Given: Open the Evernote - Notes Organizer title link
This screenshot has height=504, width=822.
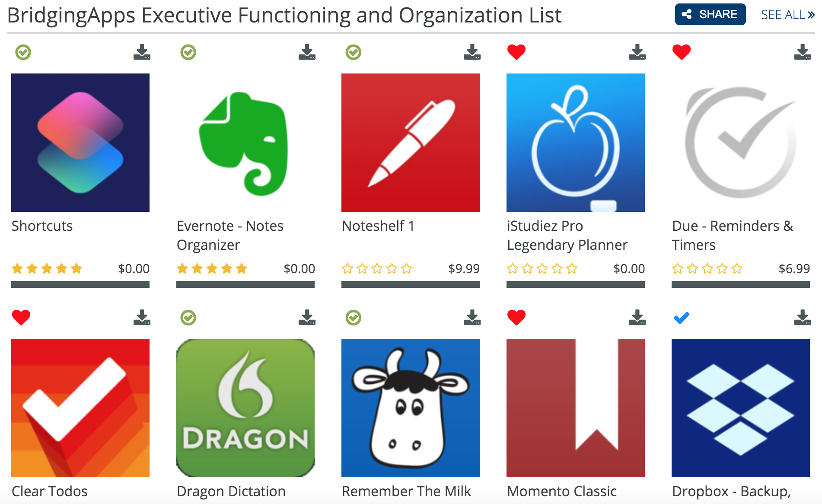Looking at the screenshot, I should (x=230, y=235).
